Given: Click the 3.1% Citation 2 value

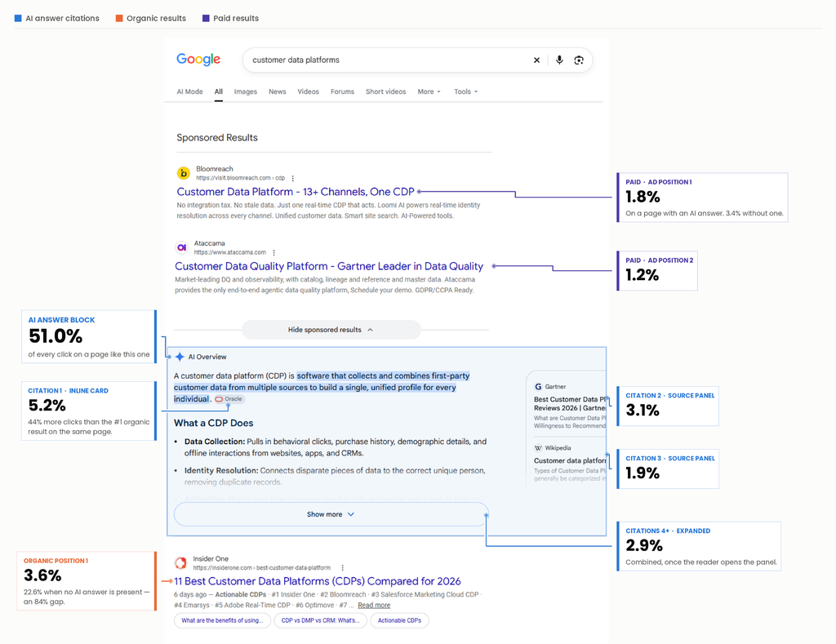Looking at the screenshot, I should click(x=643, y=411).
